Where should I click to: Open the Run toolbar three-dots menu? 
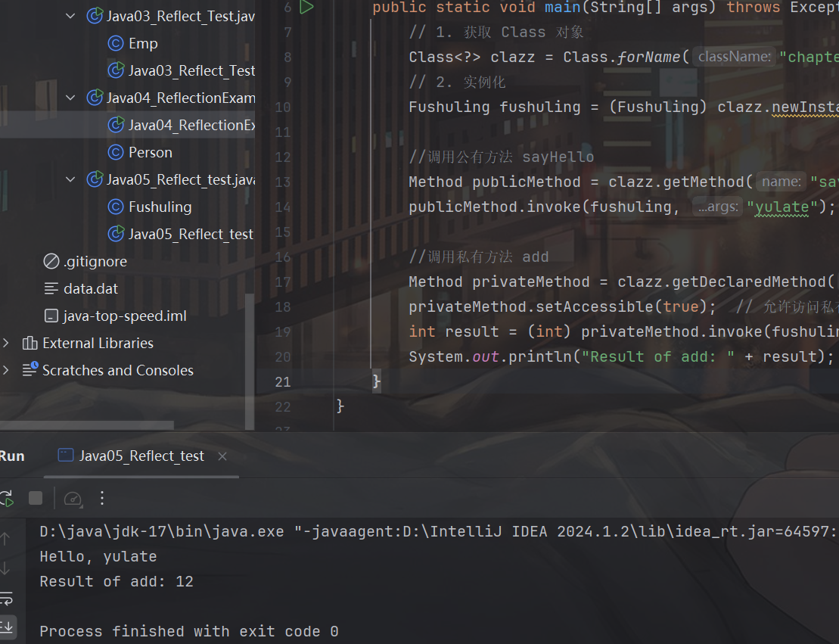click(103, 498)
